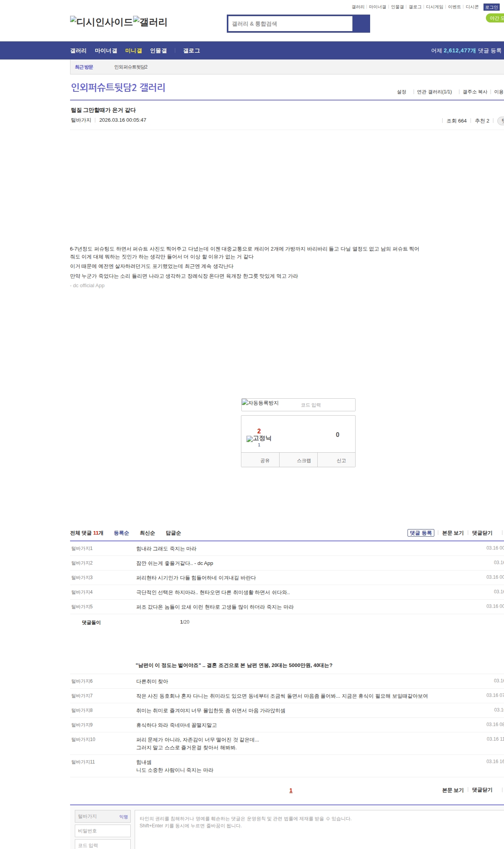This screenshot has width=504, height=849.
Task: Select 갤러리 in the blue navigation bar
Action: pos(78,50)
